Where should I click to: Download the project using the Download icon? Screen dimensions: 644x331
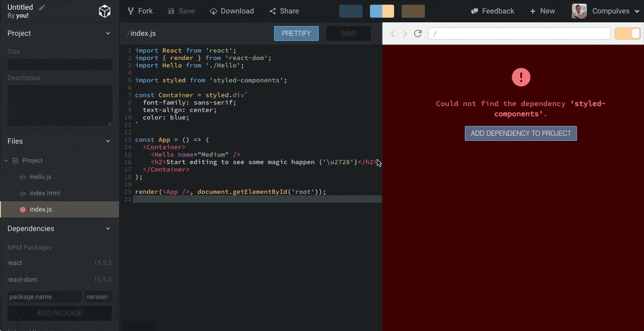click(x=214, y=11)
